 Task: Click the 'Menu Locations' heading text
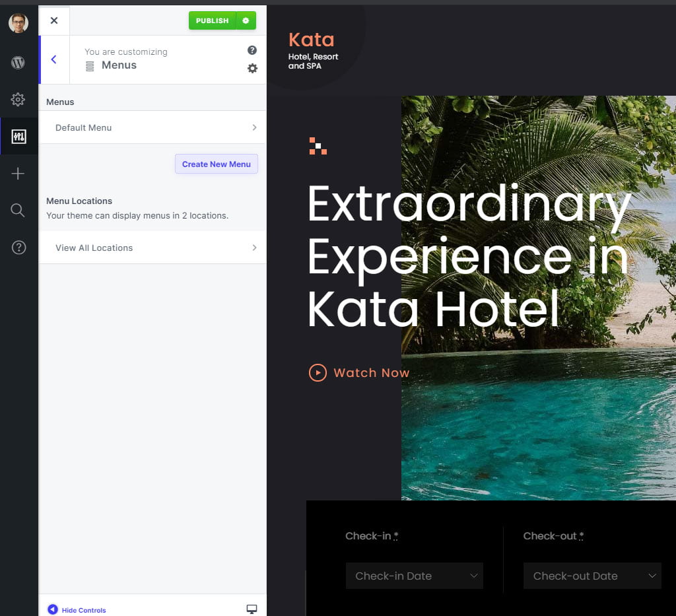pos(79,201)
